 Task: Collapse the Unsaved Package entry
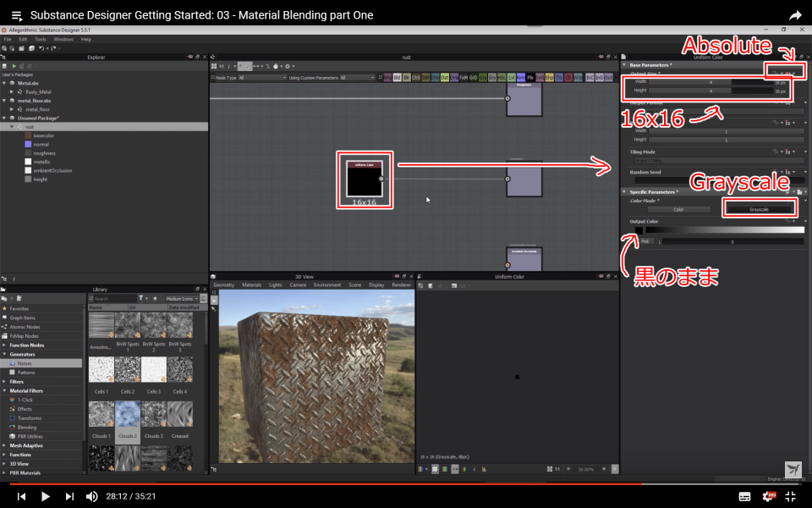point(4,119)
